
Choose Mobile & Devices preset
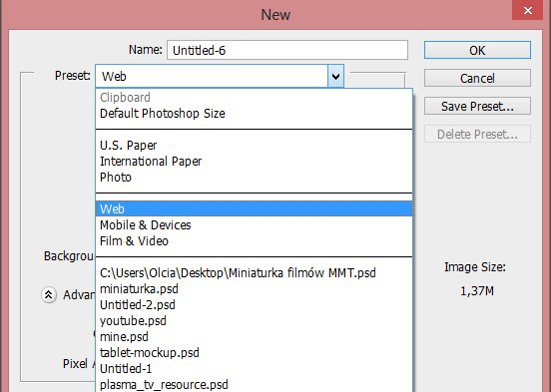coord(254,224)
